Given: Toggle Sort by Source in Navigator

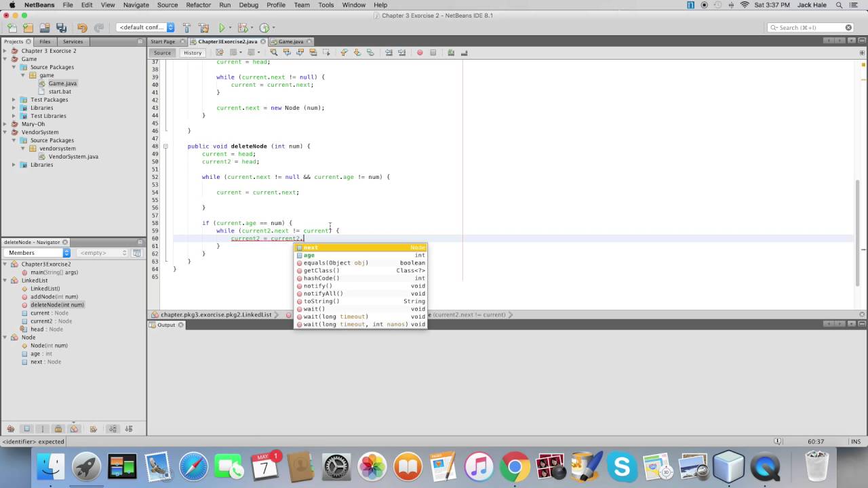Looking at the screenshot, I should tap(129, 428).
